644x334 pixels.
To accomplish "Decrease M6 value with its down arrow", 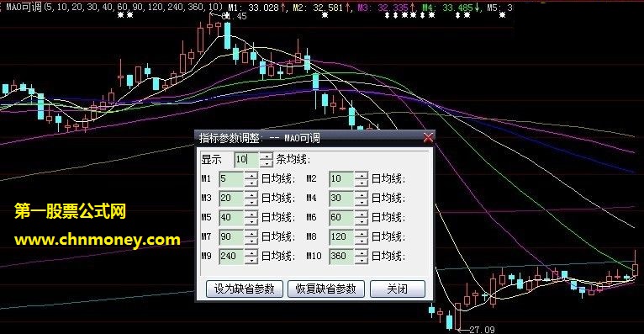I will pyautogui.click(x=362, y=221).
